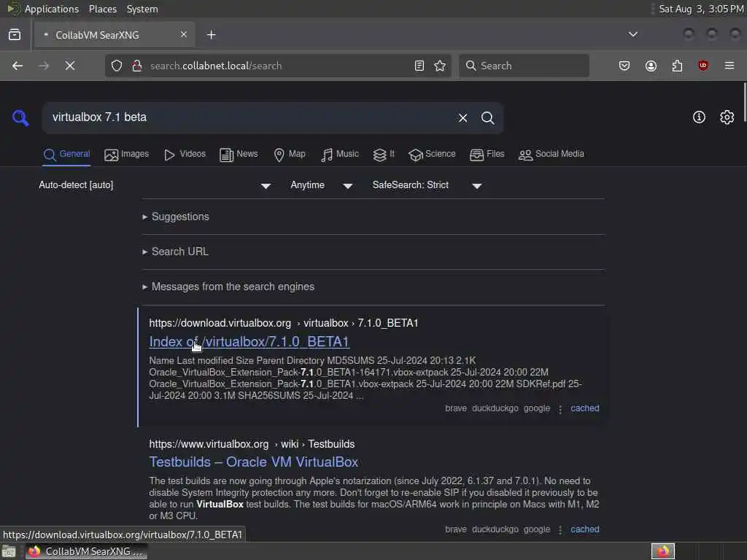
Task: Open the uBlock Origin extension icon
Action: [703, 66]
